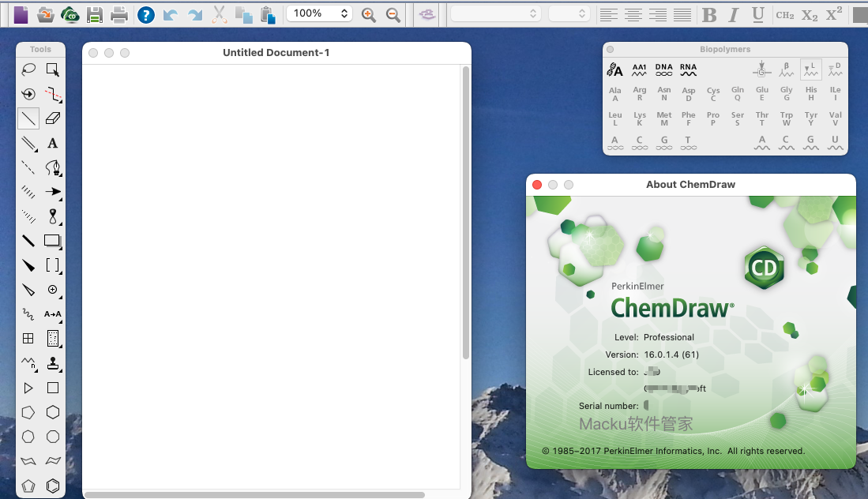Image resolution: width=868 pixels, height=499 pixels.
Task: Open the font size dropdown
Action: (x=569, y=13)
